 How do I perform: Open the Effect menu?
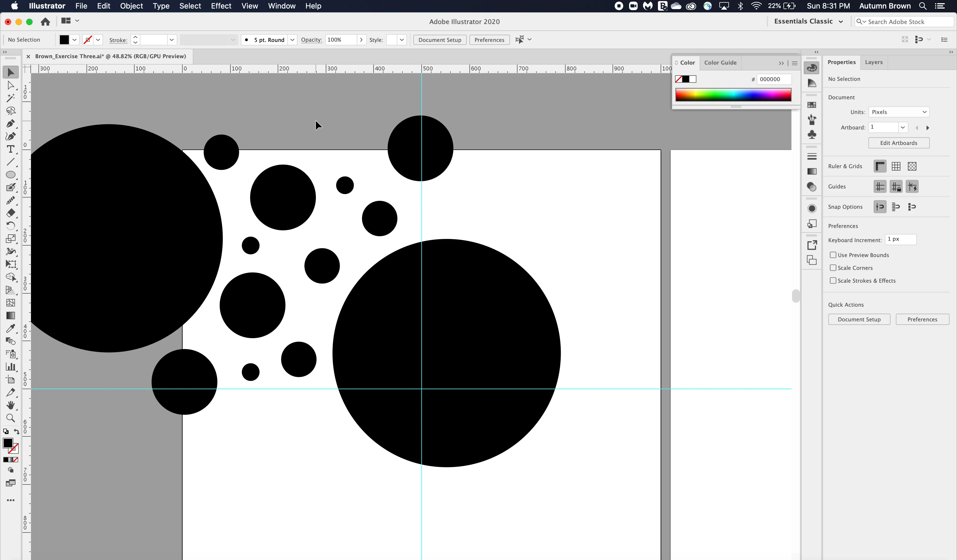coord(221,6)
